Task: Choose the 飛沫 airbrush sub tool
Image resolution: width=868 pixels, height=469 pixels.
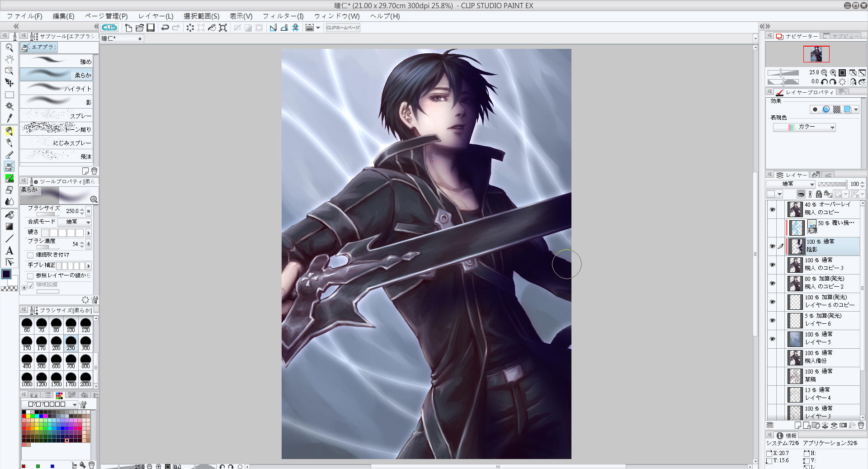Action: pyautogui.click(x=57, y=156)
